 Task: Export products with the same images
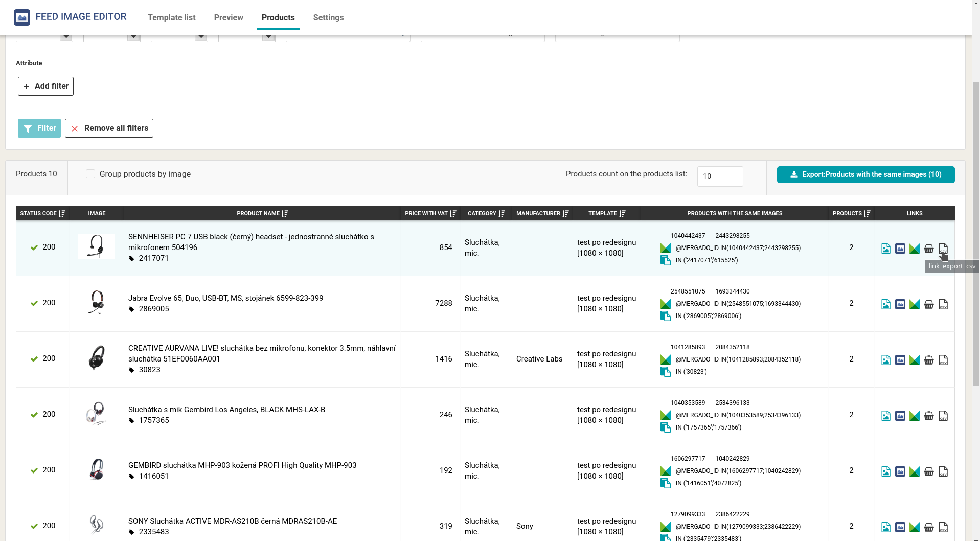pyautogui.click(x=865, y=174)
